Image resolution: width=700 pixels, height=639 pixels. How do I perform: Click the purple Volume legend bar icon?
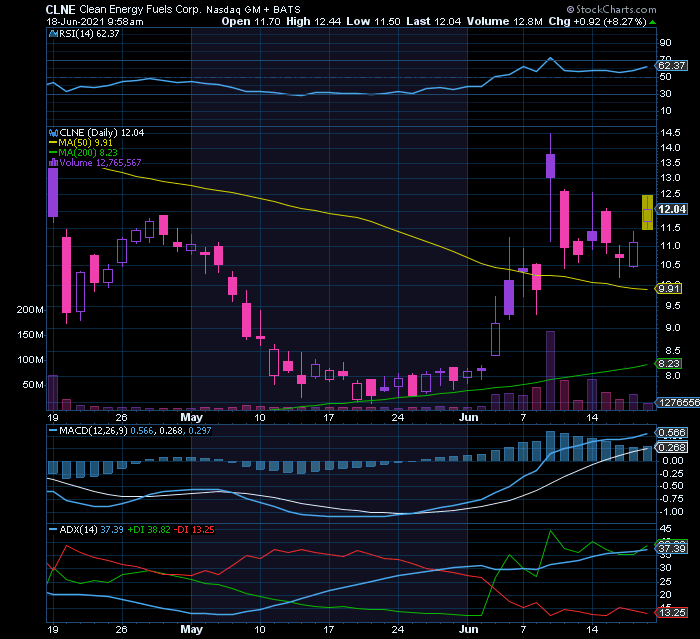click(x=54, y=163)
